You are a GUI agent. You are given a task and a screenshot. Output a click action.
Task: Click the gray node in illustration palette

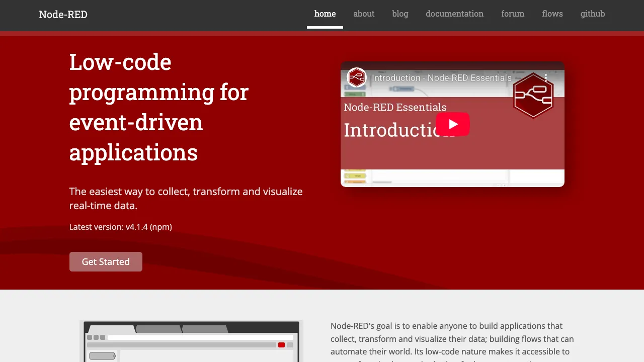pos(102,356)
